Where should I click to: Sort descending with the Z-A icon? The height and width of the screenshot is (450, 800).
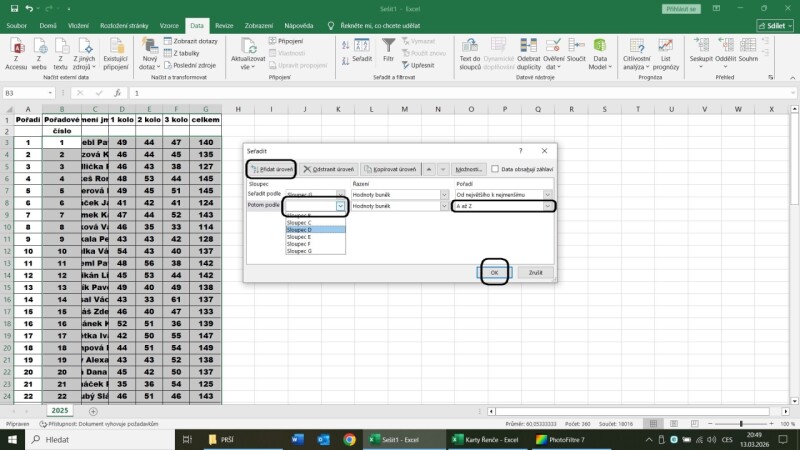coord(345,61)
